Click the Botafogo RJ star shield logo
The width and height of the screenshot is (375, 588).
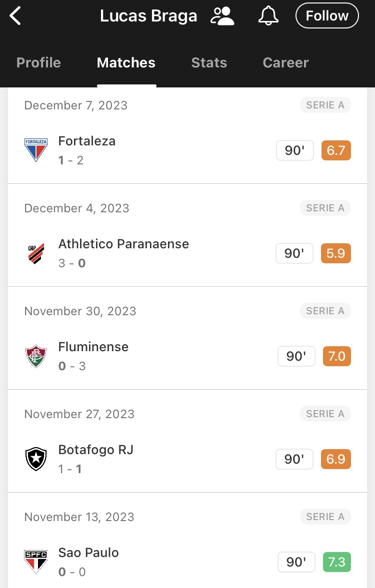(x=36, y=459)
